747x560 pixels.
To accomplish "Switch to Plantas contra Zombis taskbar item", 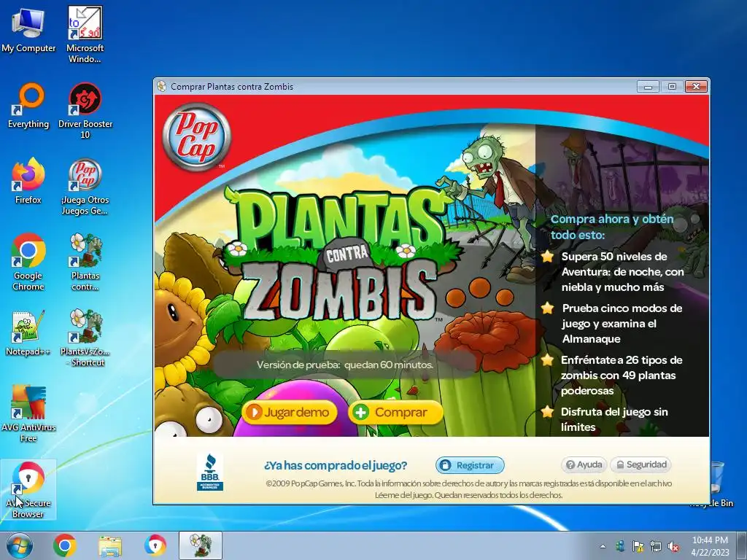I will point(201,545).
